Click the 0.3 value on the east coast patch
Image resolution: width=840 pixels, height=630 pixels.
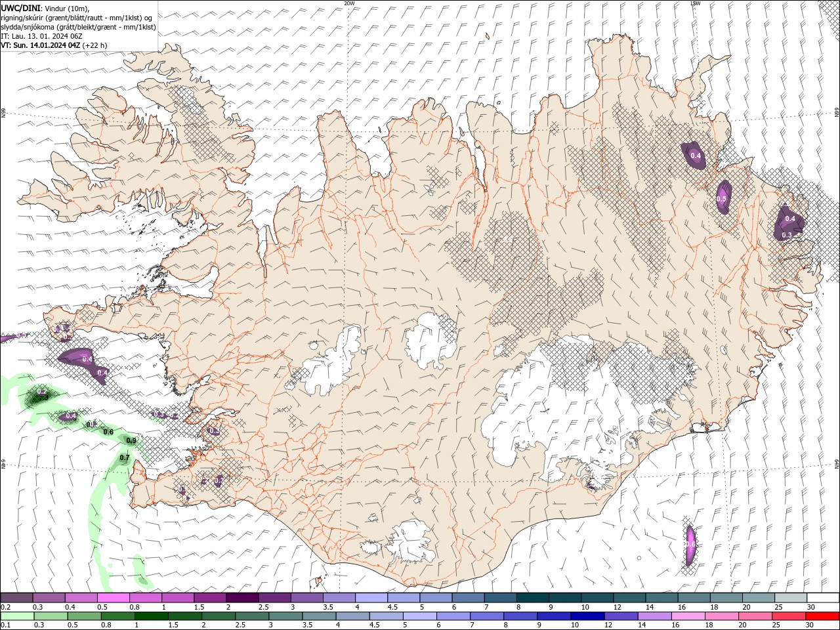pos(787,234)
